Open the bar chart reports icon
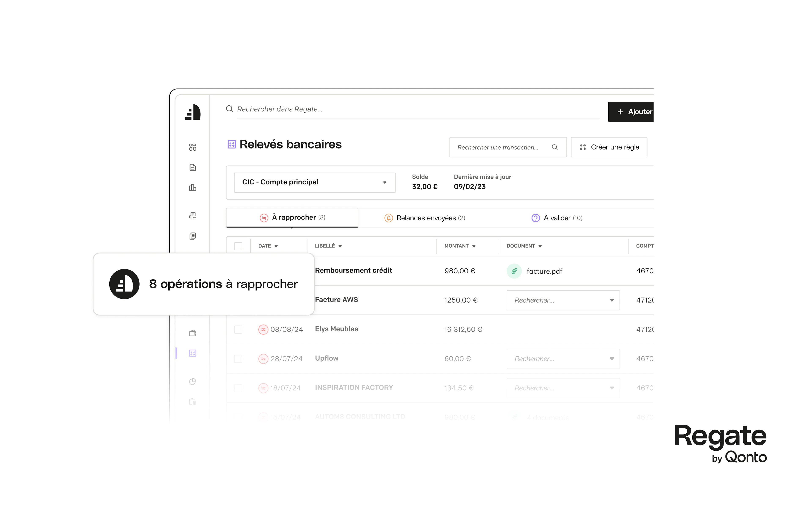Viewport: 812px width, 507px height. (193, 187)
